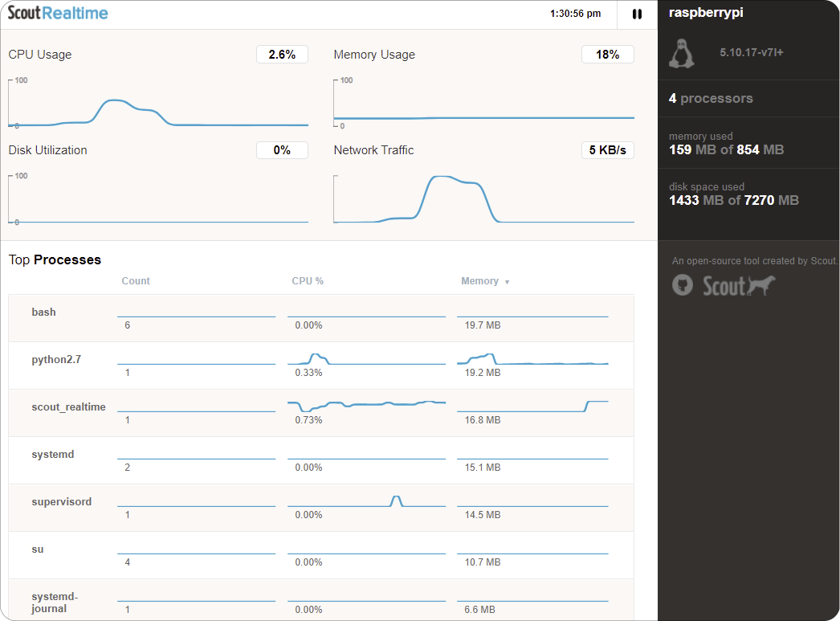Screen dimensions: 840x621
Task: Click the Top Processes heading
Action: click(55, 259)
